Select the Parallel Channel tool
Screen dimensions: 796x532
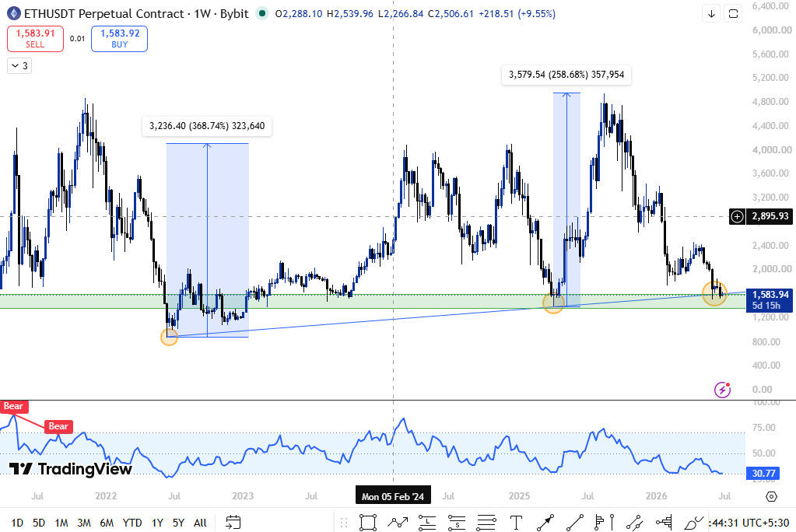point(635,523)
